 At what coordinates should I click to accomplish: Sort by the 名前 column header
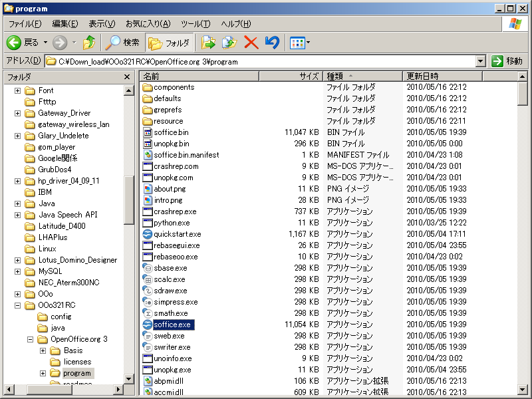[x=199, y=76]
